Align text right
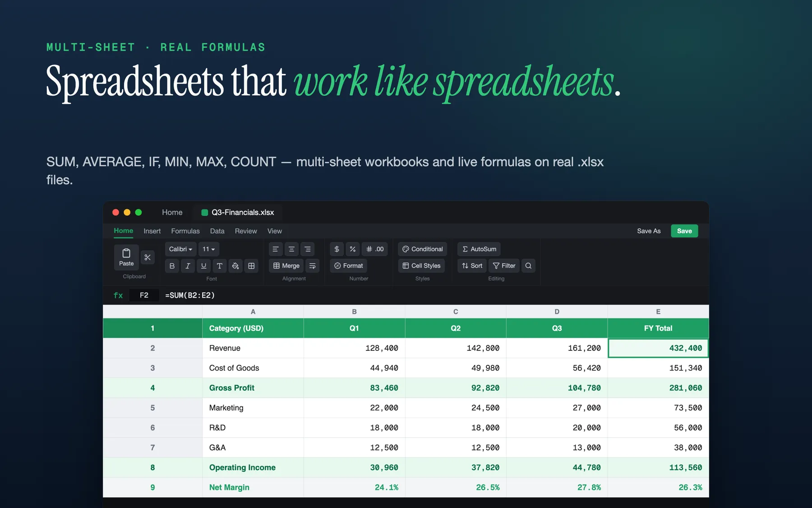The image size is (812, 508). tap(307, 249)
